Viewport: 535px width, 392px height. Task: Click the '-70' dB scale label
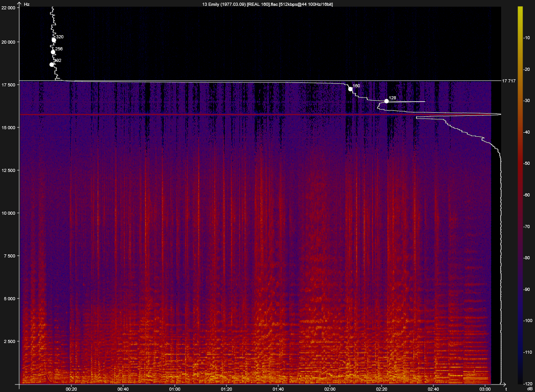[526, 226]
